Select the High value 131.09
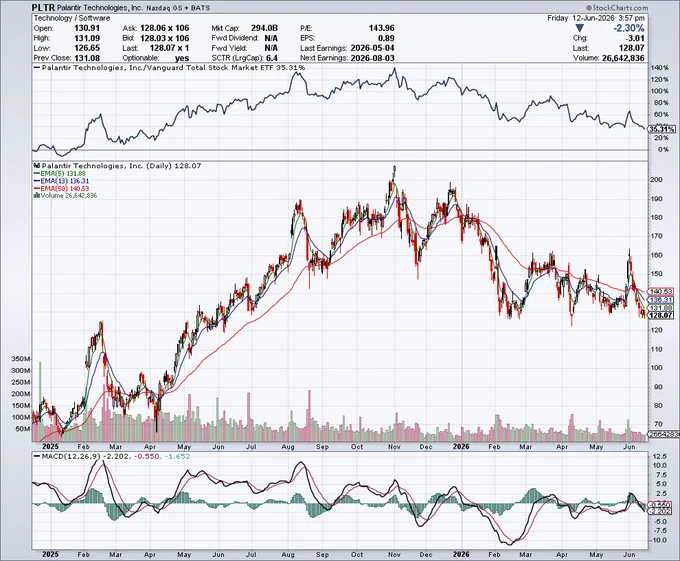Viewport: 680px width, 561px height. 87,38
